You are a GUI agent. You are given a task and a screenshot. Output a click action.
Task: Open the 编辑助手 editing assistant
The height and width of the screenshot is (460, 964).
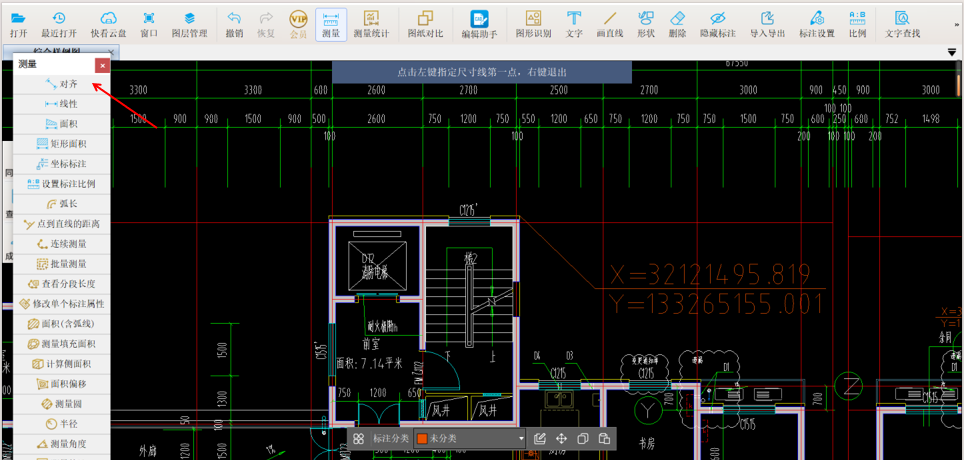pos(480,26)
